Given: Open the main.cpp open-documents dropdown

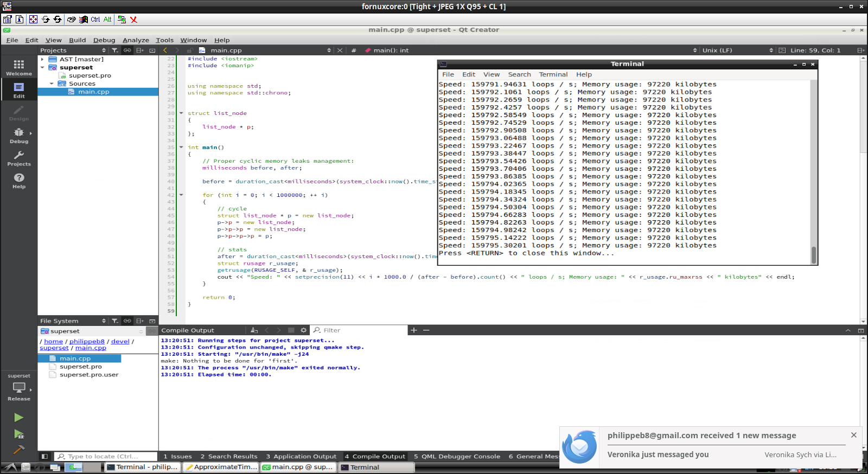Looking at the screenshot, I should [x=265, y=50].
